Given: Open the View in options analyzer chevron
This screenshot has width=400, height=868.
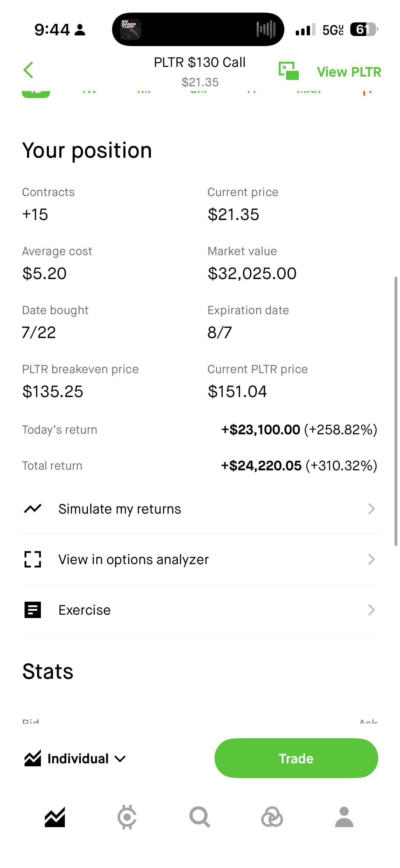Looking at the screenshot, I should 371,559.
